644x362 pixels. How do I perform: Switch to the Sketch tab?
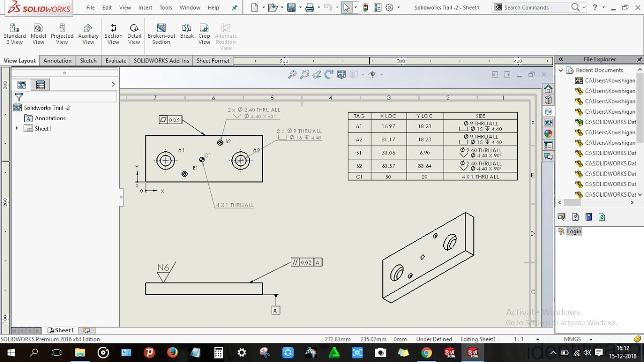point(88,61)
